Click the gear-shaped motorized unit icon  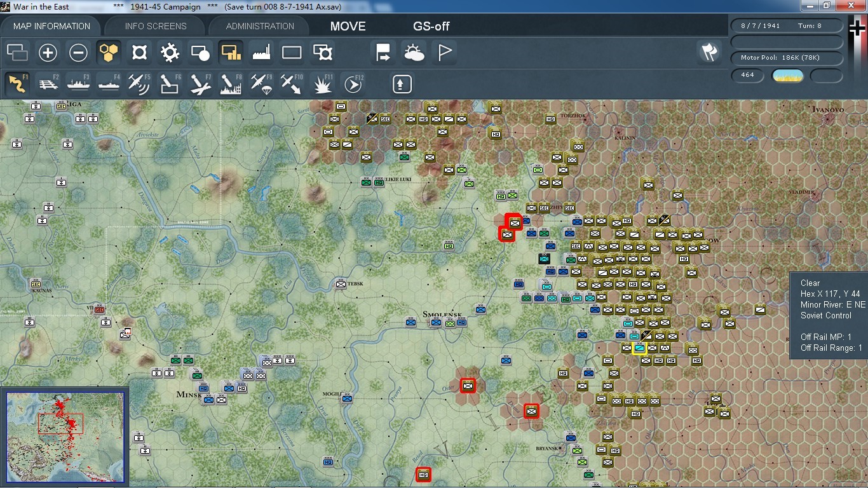coord(170,52)
